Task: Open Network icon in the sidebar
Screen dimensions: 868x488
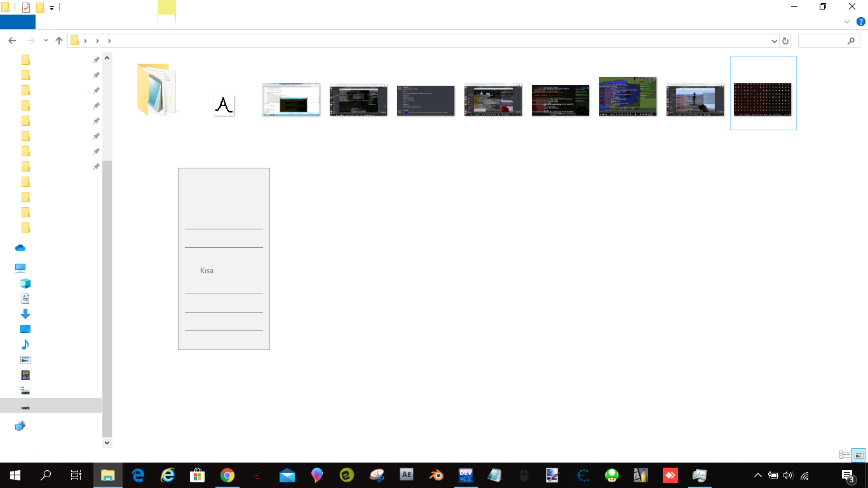Action: [x=20, y=426]
